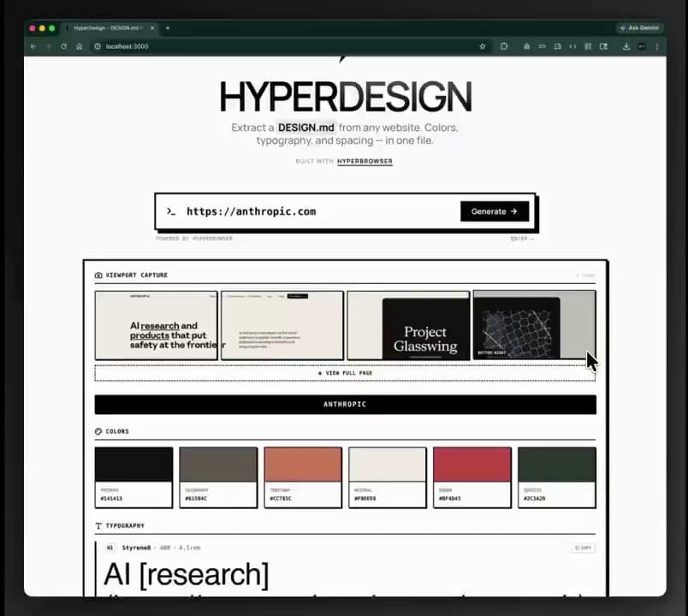The image size is (688, 616).
Task: Open a new browser tab
Action: point(167,28)
